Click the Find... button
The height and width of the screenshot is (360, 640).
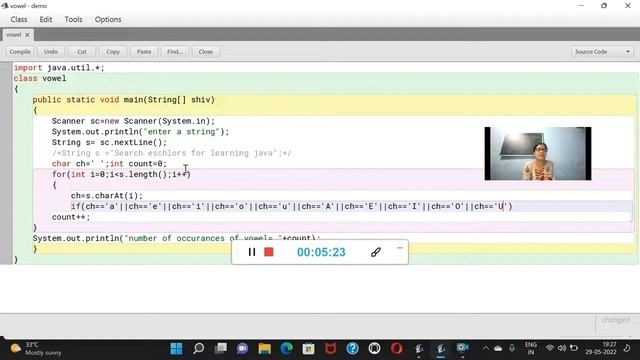point(175,52)
